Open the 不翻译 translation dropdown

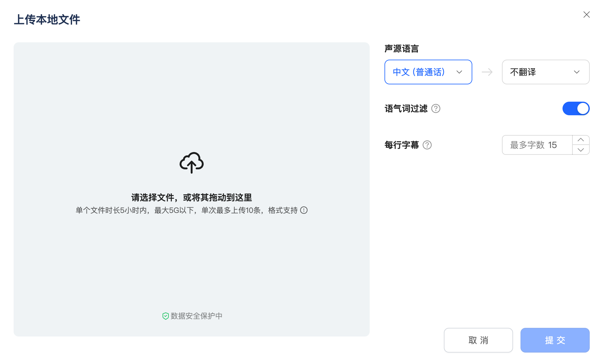click(x=546, y=72)
